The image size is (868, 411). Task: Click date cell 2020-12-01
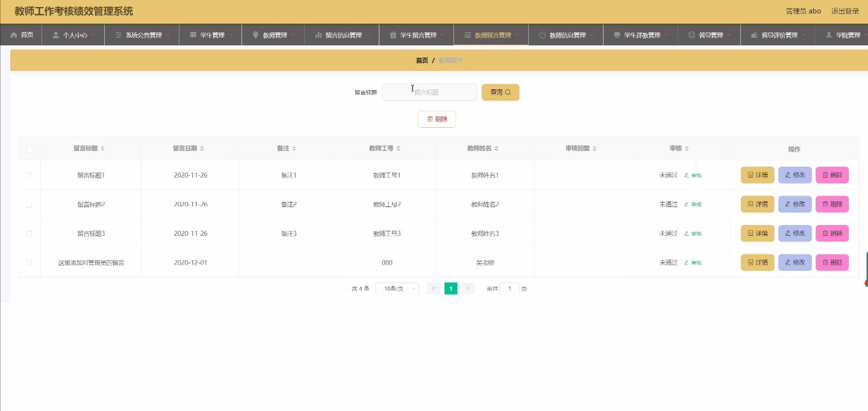(190, 263)
